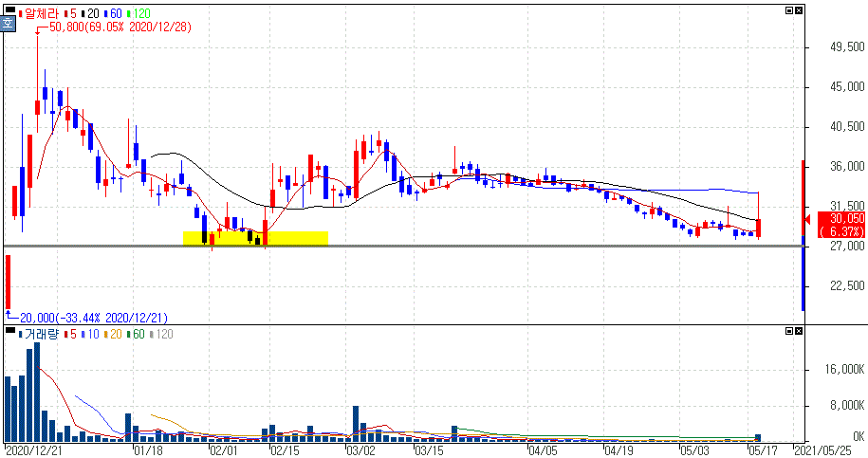The width and height of the screenshot is (868, 458).
Task: Click the 36,000 price axis label
Action: [x=847, y=167]
